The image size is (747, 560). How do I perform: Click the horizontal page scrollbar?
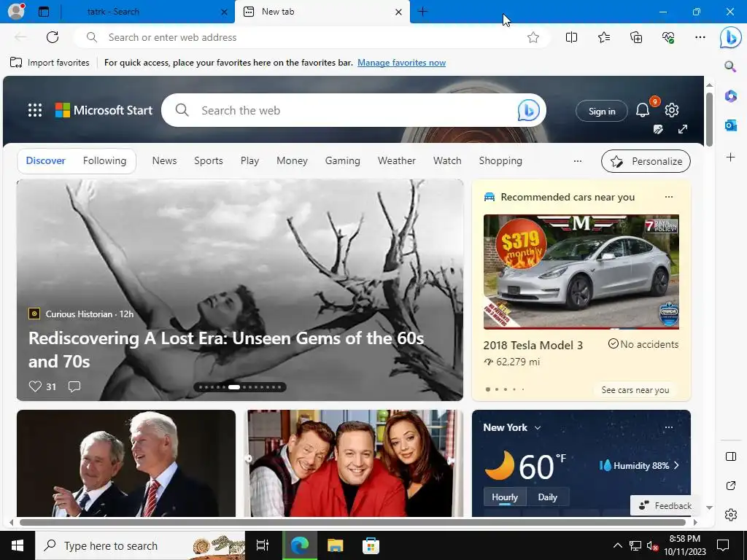point(352,522)
